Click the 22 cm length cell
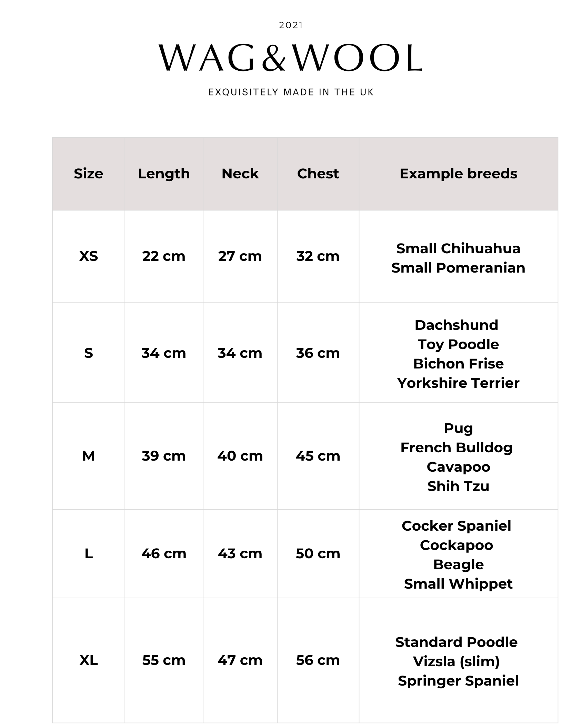This screenshot has height=728, width=582. pos(164,256)
